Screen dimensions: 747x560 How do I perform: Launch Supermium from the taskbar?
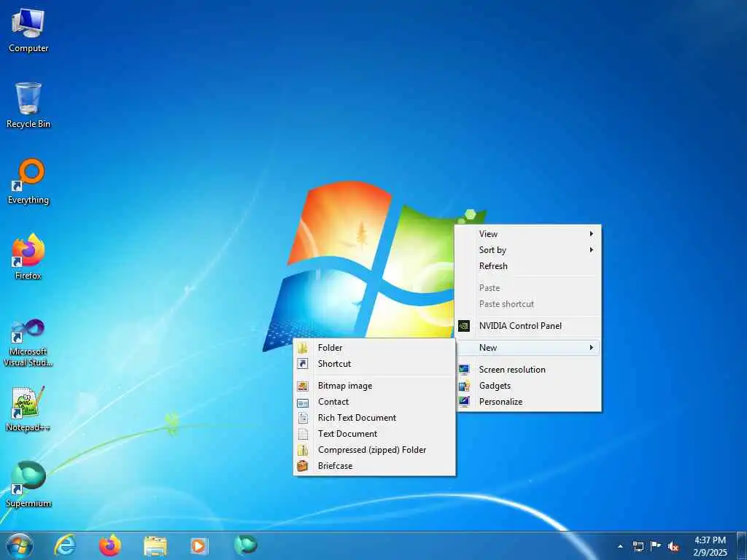click(245, 545)
